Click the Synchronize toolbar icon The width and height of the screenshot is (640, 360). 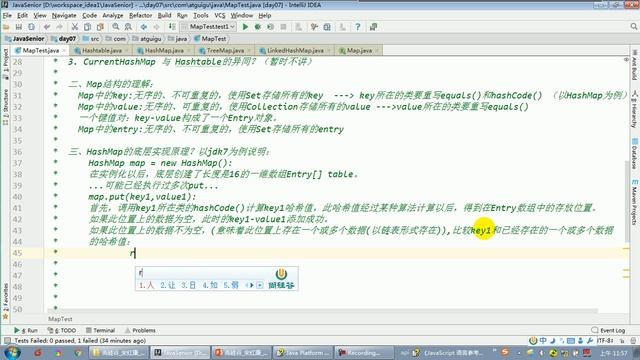tap(31, 27)
